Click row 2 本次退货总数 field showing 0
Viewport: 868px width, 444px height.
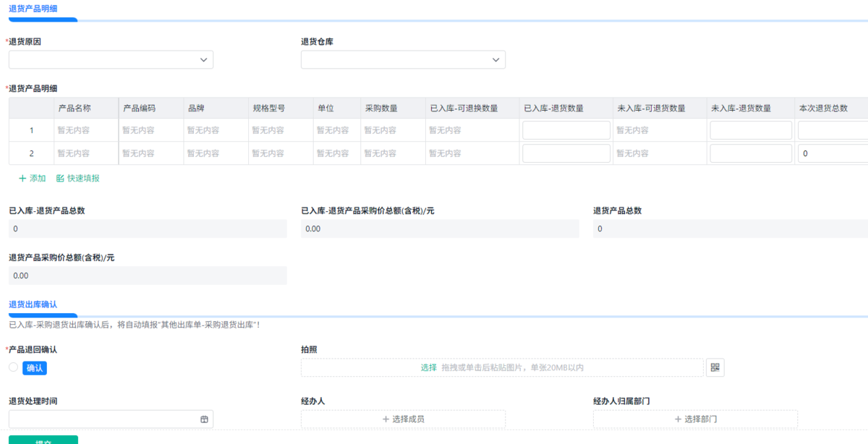[832, 153]
